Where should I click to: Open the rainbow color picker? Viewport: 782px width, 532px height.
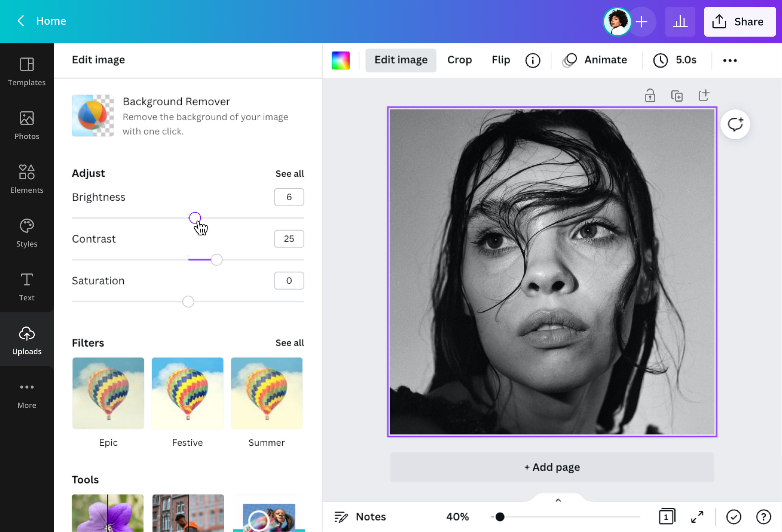(340, 60)
